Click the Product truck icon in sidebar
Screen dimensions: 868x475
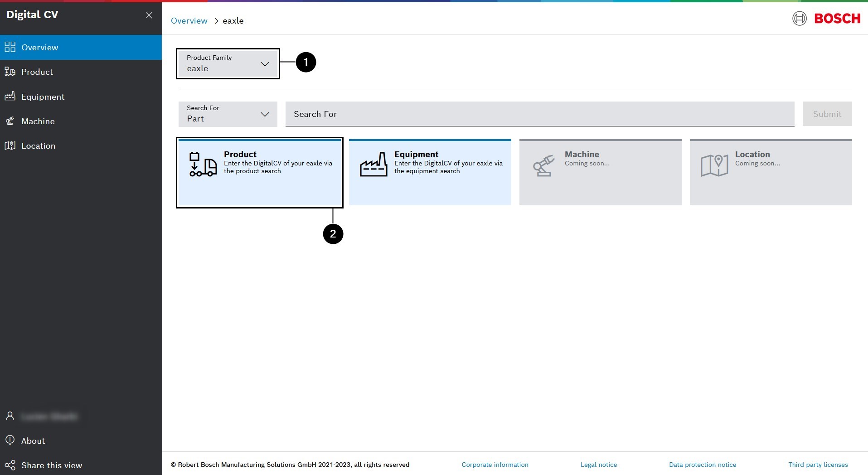(x=10, y=72)
